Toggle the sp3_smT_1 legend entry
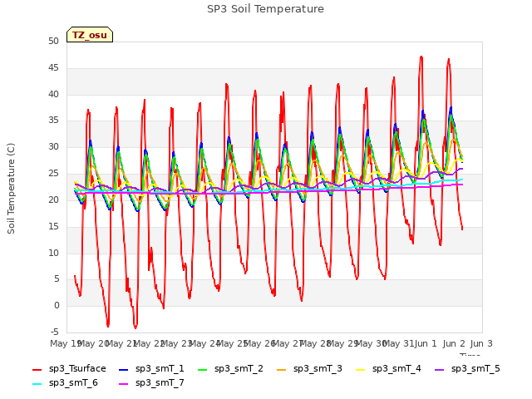This screenshot has width=532, height=399. (151, 369)
